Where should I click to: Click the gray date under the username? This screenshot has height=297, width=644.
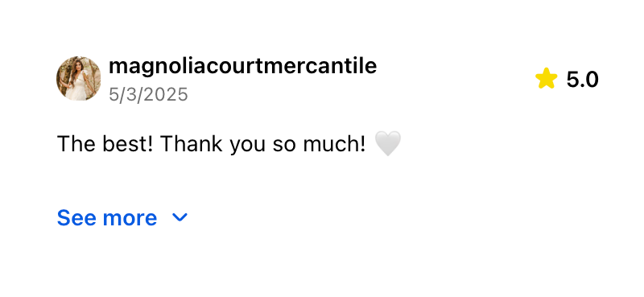pyautogui.click(x=148, y=94)
